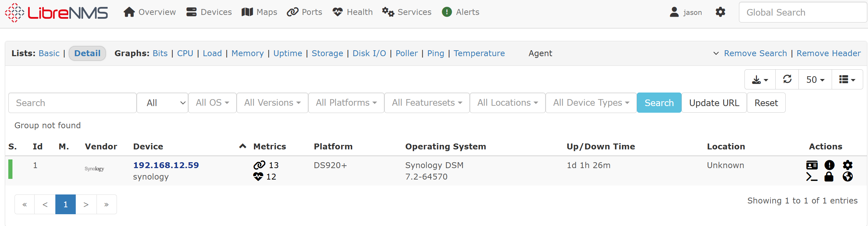Click the HTTPS padlock action icon
Image resolution: width=868 pixels, height=226 pixels.
click(x=829, y=177)
